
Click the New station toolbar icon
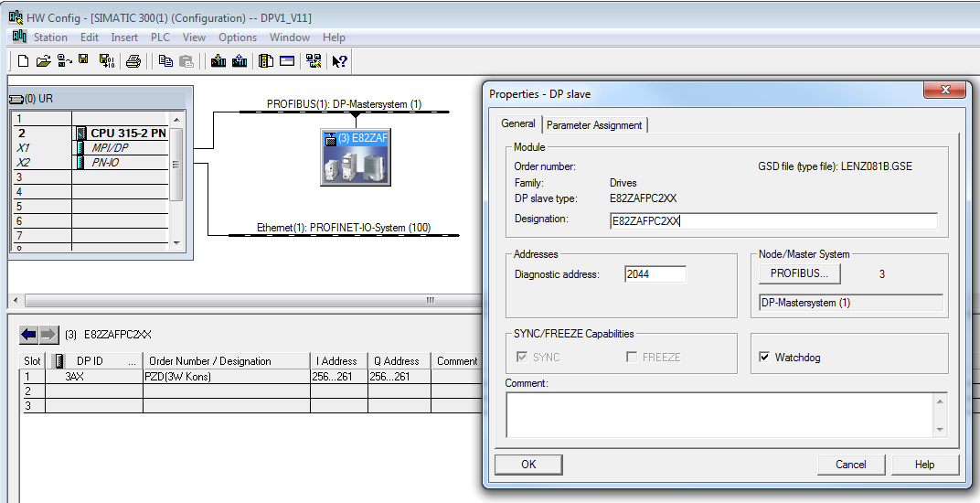(23, 60)
